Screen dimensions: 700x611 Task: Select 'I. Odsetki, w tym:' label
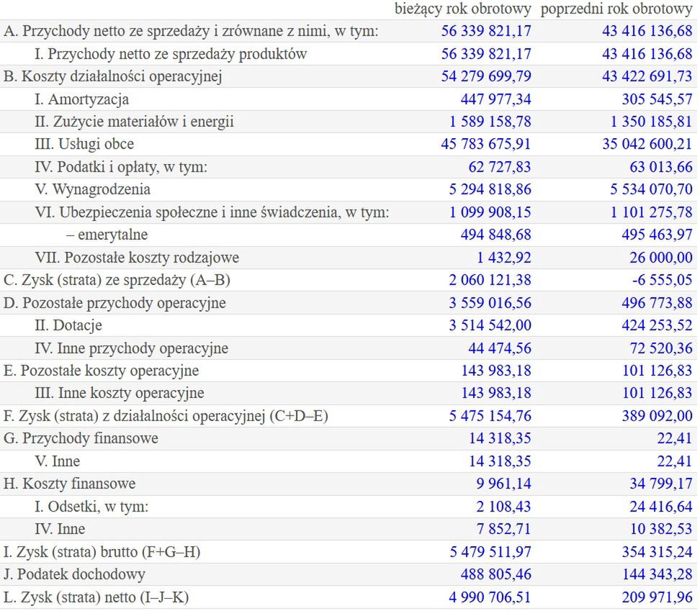91,507
